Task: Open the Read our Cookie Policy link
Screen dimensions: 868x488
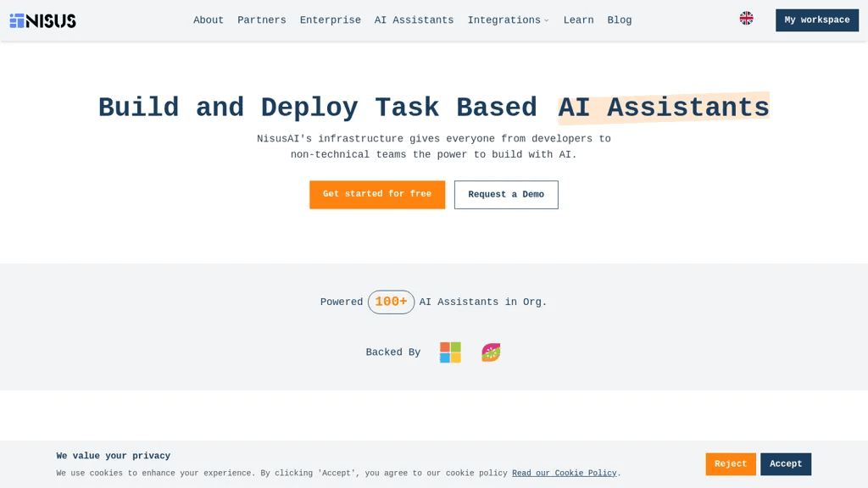Action: pos(564,473)
